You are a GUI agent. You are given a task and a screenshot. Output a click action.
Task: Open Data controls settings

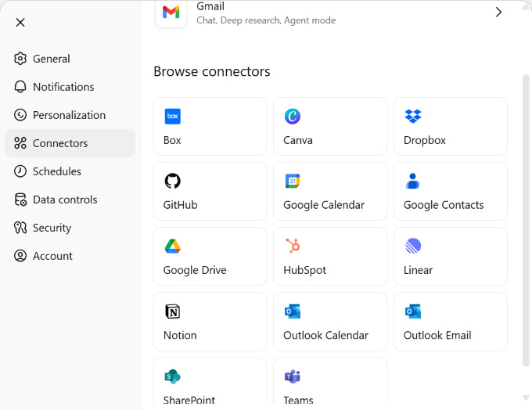tap(70, 200)
